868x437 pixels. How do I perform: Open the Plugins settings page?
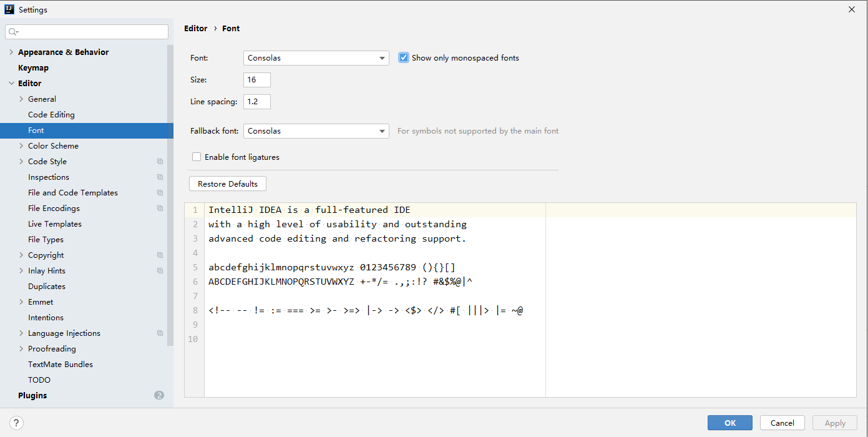pyautogui.click(x=32, y=396)
